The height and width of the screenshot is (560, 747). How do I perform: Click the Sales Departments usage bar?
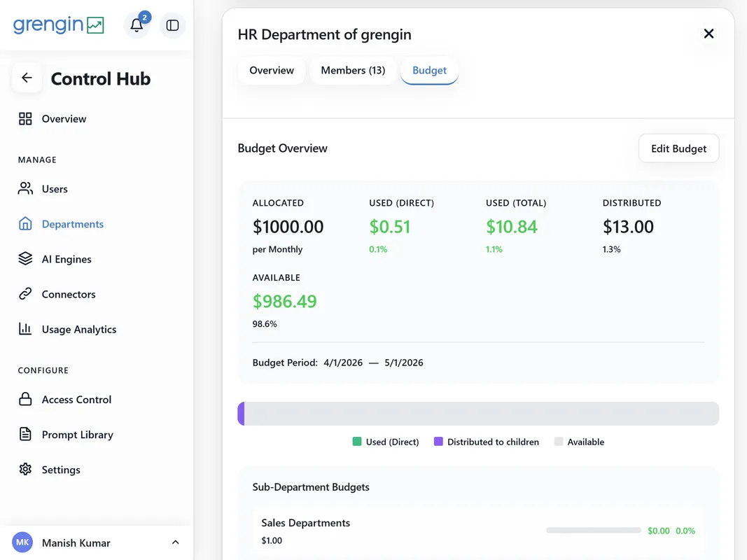(x=593, y=530)
